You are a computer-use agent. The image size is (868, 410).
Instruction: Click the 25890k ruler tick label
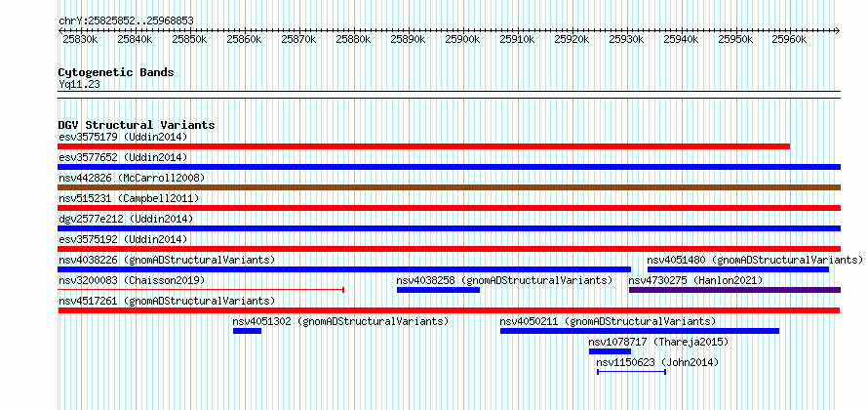pos(408,39)
